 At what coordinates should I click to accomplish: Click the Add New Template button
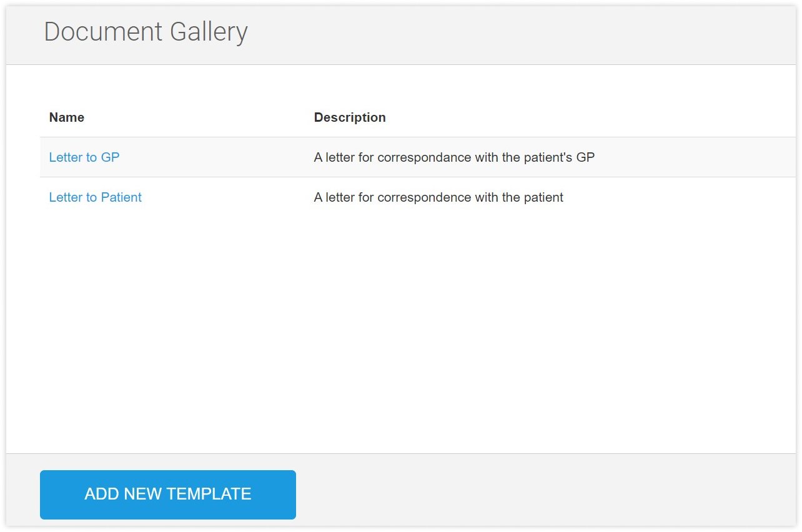(167, 495)
